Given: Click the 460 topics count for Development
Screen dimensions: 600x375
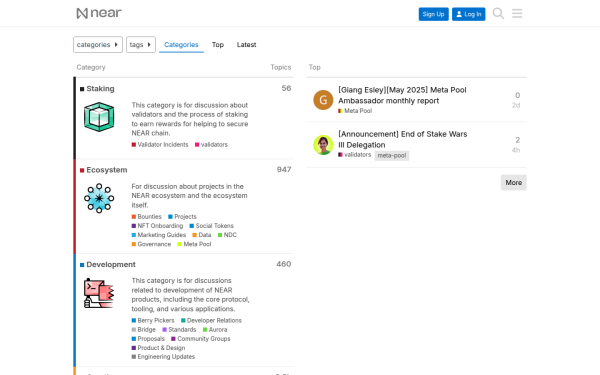Looking at the screenshot, I should click(284, 264).
